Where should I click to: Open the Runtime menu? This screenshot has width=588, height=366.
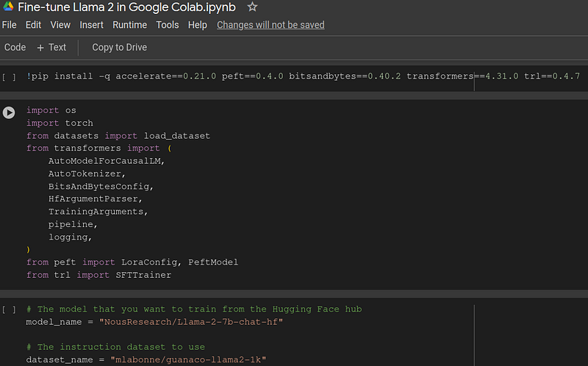pos(130,25)
